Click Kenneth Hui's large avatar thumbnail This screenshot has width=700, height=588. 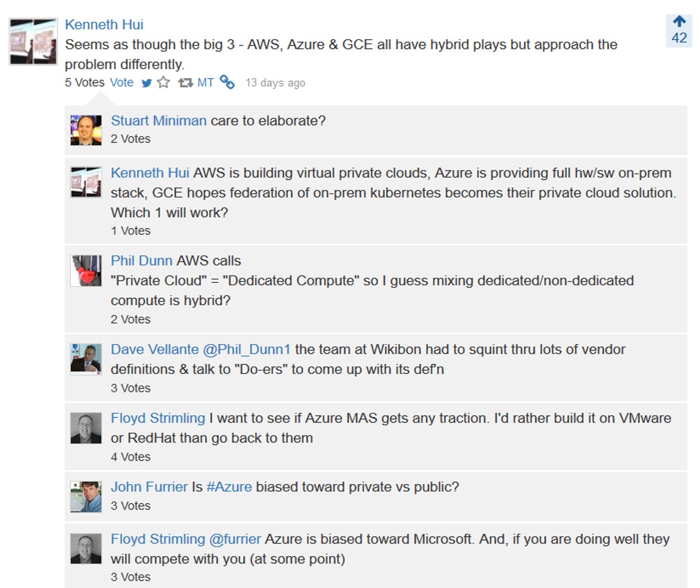[33, 41]
